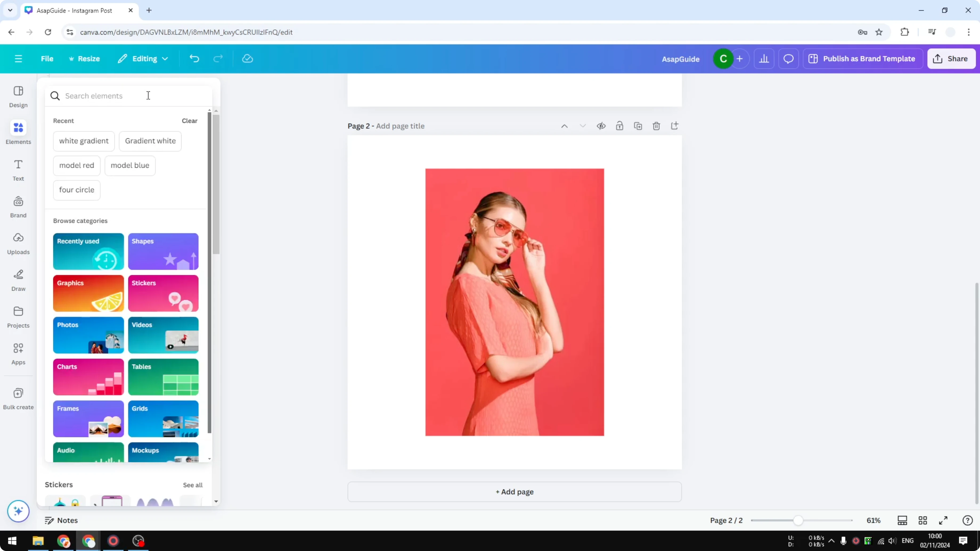Click Publish as Brand Template
This screenshot has height=551, width=980.
click(863, 59)
